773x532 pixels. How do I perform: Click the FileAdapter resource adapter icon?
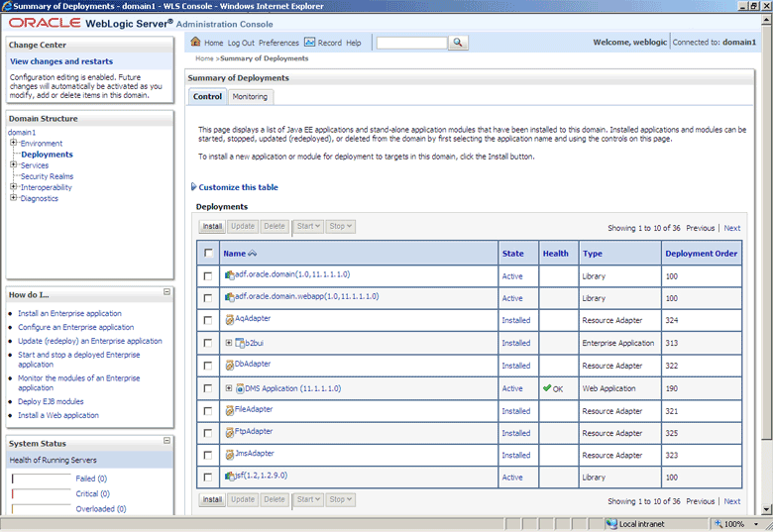point(230,410)
